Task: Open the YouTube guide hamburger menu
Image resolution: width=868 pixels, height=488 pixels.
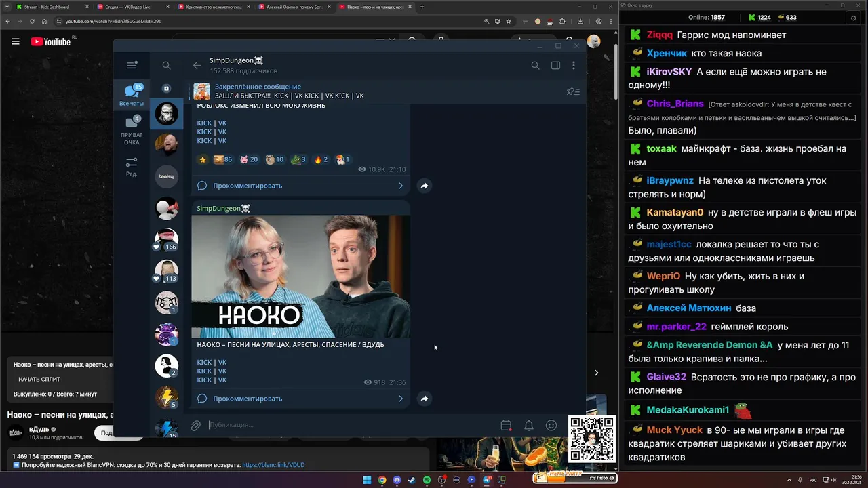Action: [x=15, y=41]
